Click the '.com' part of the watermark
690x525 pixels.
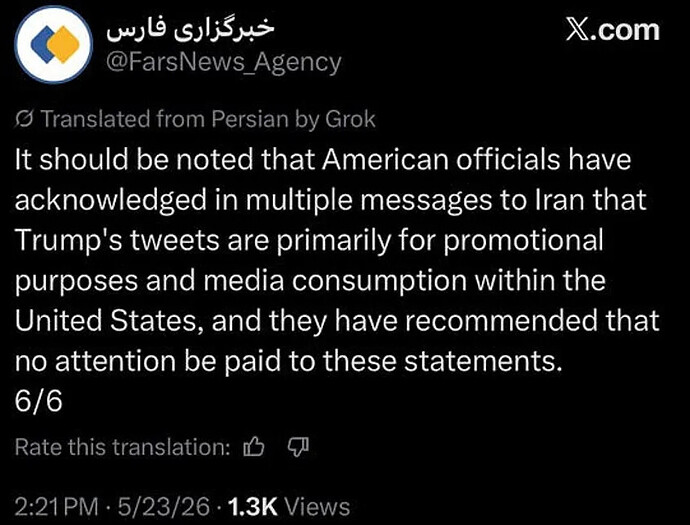(625, 31)
